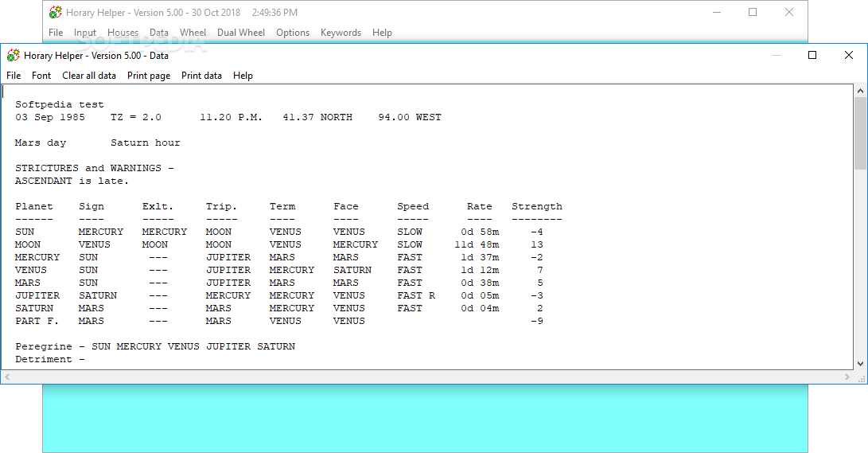868x453 pixels.
Task: Click the 'TZ = 2.0' text
Action: pos(135,117)
